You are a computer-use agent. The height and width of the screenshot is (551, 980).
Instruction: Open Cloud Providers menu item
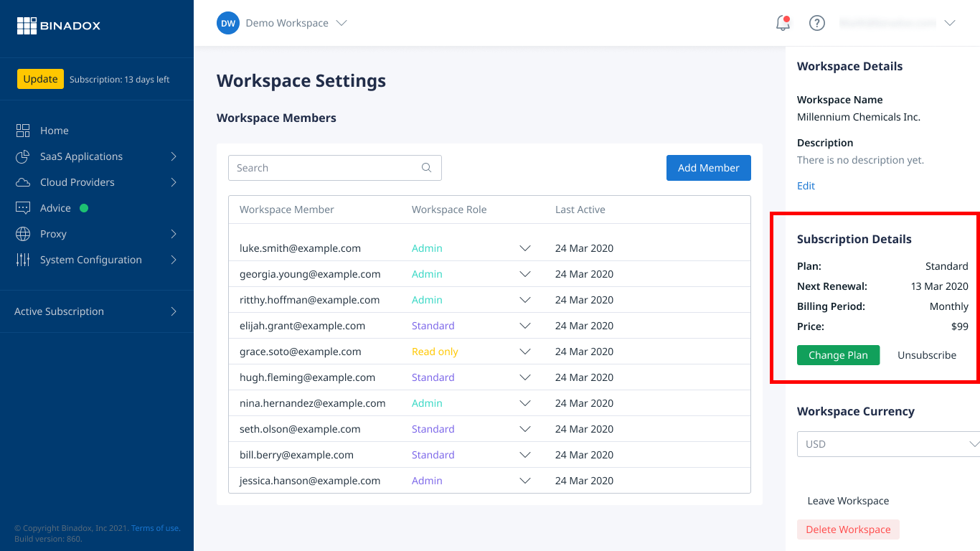pos(77,182)
